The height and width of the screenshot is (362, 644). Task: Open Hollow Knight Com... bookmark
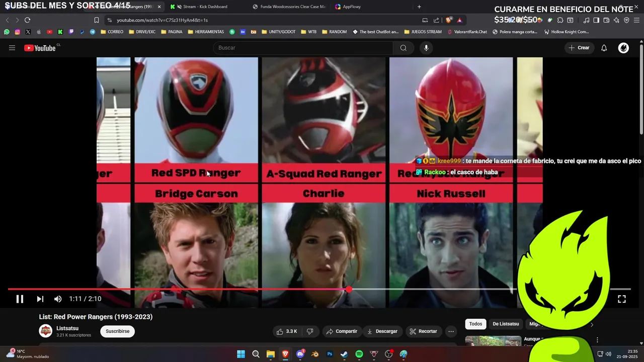pos(566,32)
